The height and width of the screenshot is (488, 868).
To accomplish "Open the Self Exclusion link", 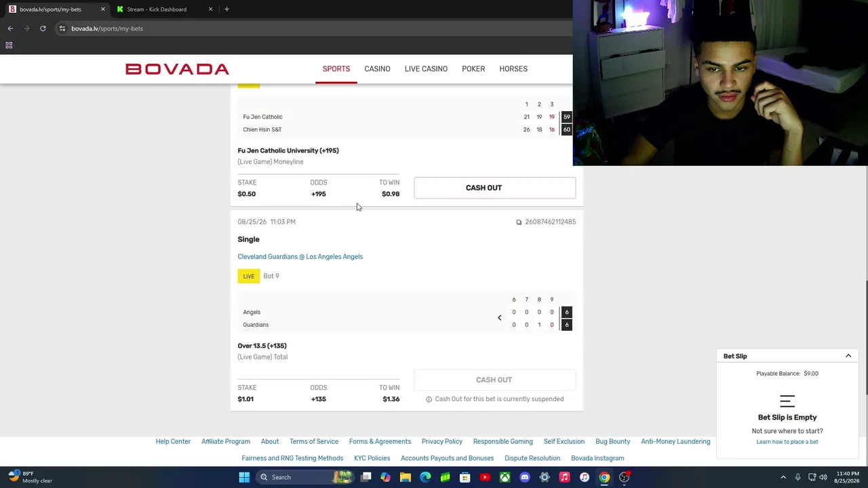I will point(564,442).
